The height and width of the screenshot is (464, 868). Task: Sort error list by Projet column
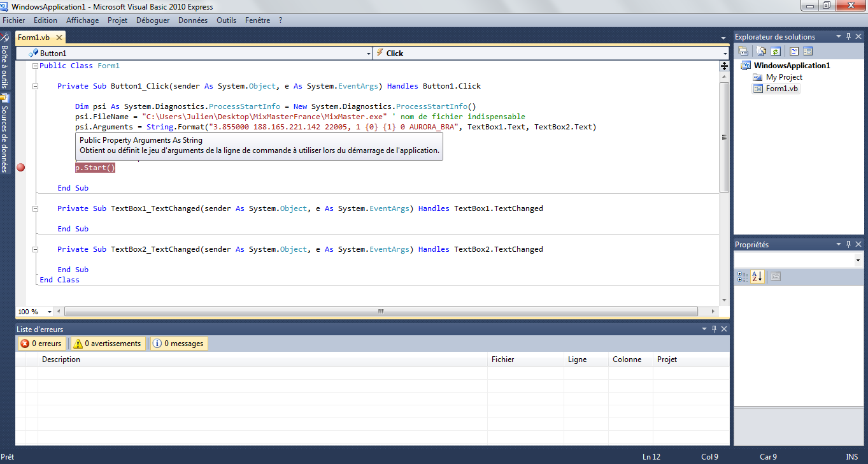click(x=691, y=359)
